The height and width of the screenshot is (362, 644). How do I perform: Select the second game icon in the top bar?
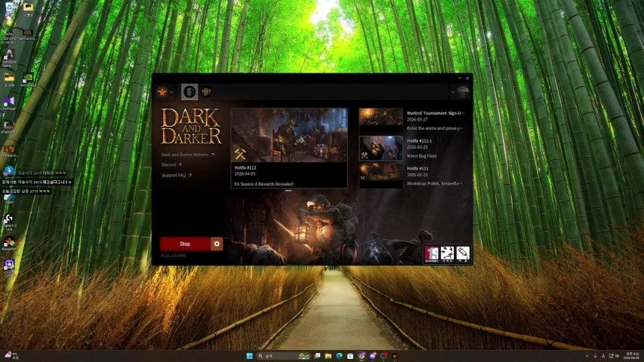[x=206, y=92]
